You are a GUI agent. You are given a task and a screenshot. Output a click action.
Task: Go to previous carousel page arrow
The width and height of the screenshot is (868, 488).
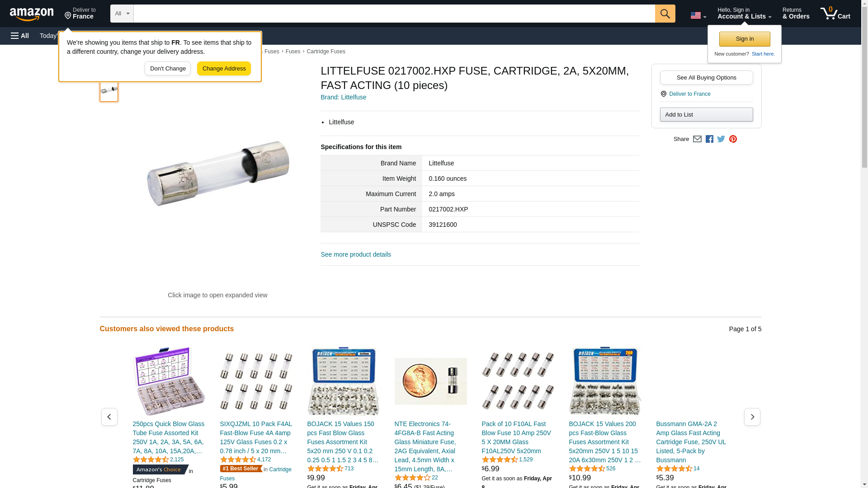pos(109,417)
